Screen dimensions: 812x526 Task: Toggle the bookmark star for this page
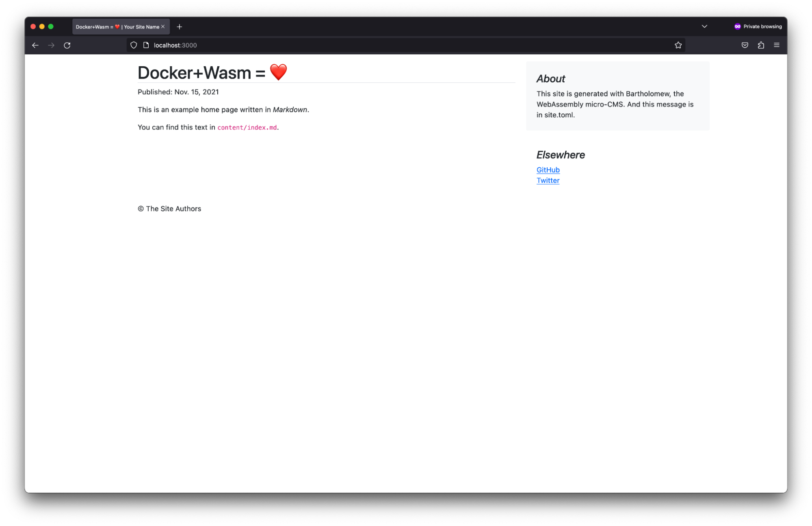tap(678, 45)
